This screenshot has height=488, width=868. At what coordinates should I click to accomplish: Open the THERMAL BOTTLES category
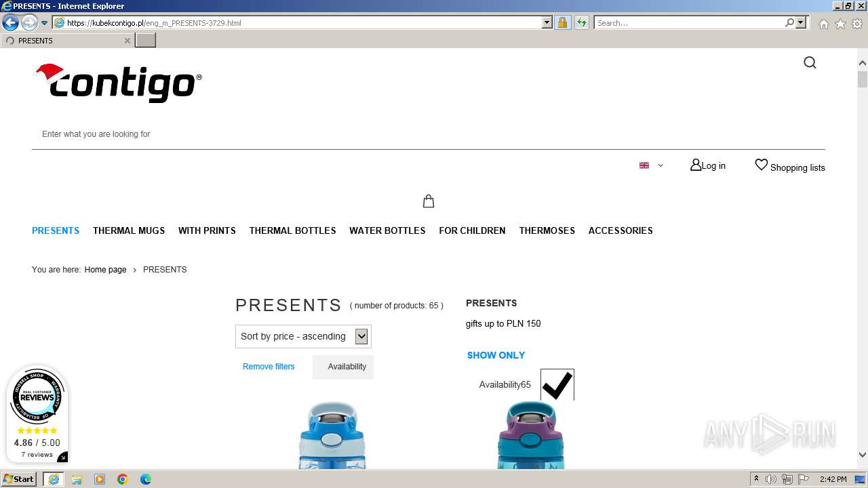coord(292,230)
